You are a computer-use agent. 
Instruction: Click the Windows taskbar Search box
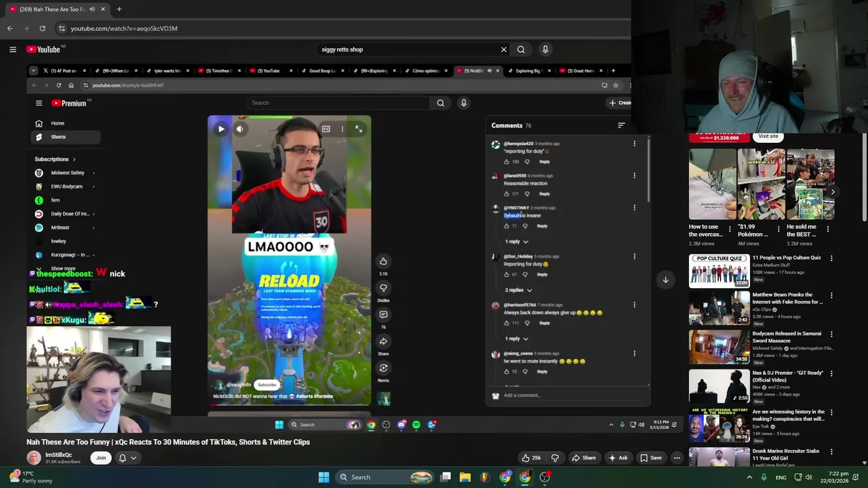385,477
